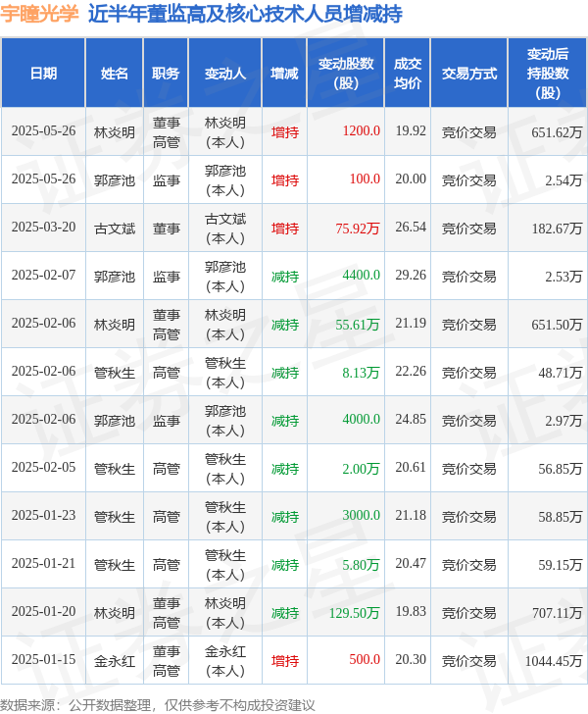Click the 成交均价 column header
The width and height of the screenshot is (588, 714).
point(408,74)
